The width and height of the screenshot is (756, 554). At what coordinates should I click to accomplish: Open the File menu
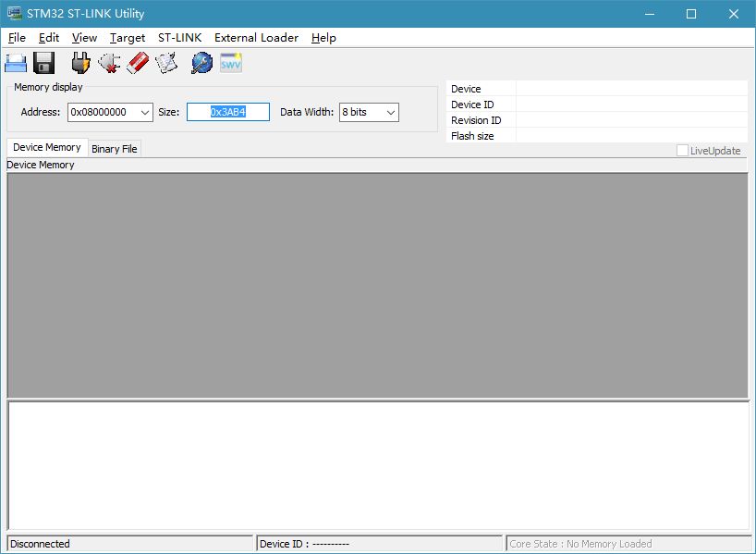coord(17,38)
